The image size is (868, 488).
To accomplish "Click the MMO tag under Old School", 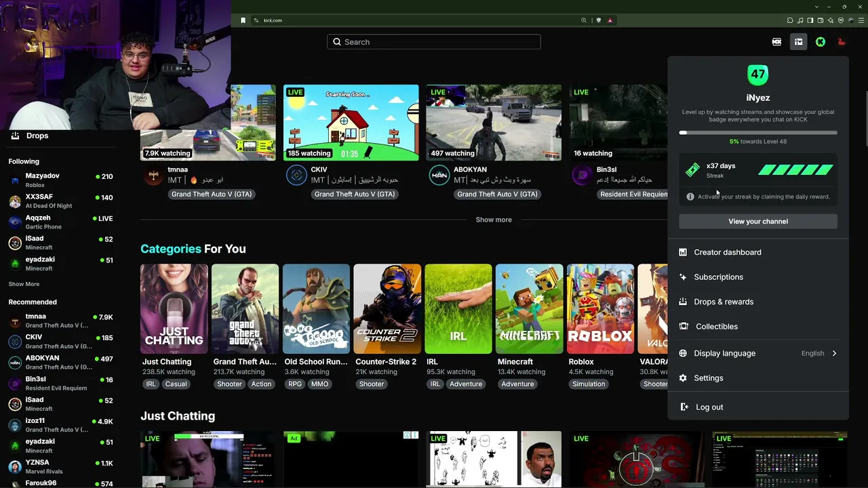I will [x=319, y=384].
